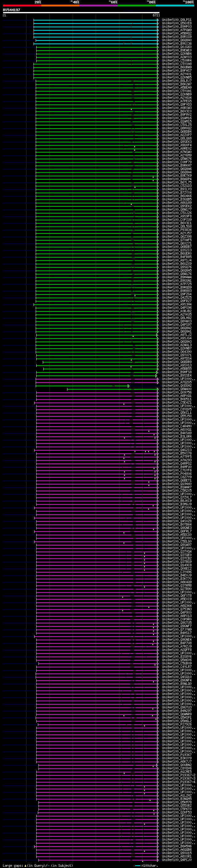Select hit label UniRef100_A5BB55
197x868 pixels.
(176, 369)
